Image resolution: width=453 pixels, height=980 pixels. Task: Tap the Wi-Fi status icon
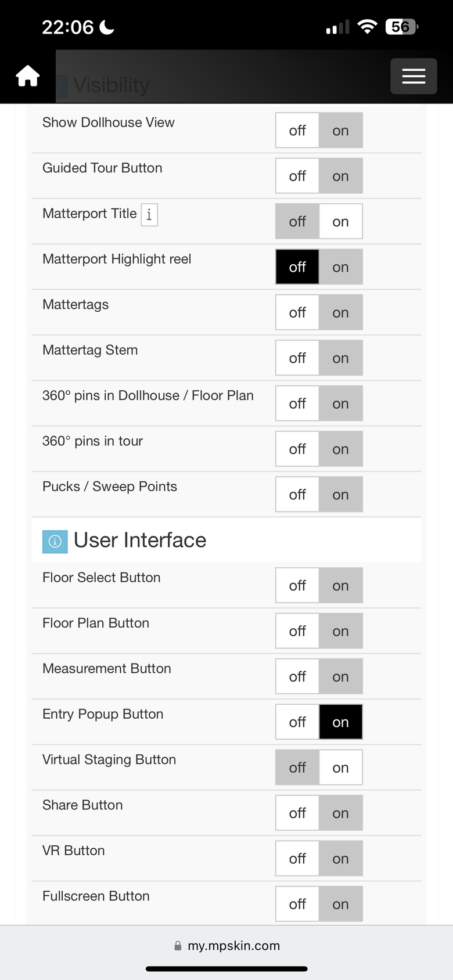coord(367,26)
